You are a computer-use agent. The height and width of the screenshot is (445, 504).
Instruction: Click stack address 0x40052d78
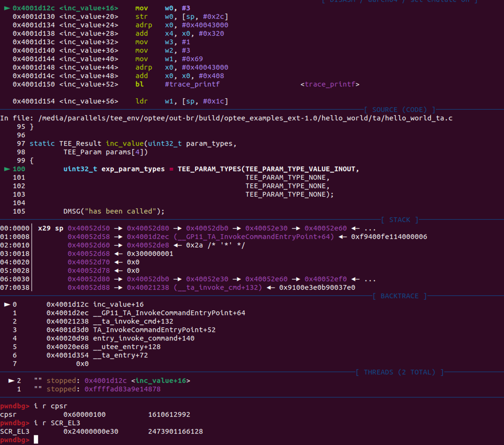coord(89,271)
